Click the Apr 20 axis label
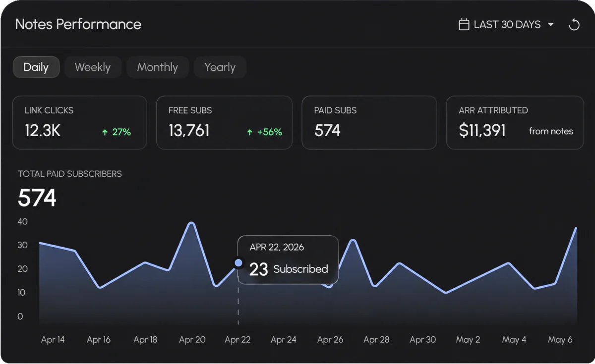This screenshot has height=364, width=595. pyautogui.click(x=192, y=340)
